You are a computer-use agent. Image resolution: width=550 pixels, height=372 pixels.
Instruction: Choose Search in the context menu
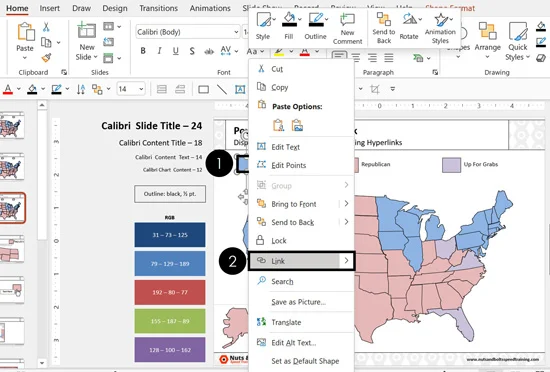click(301, 281)
